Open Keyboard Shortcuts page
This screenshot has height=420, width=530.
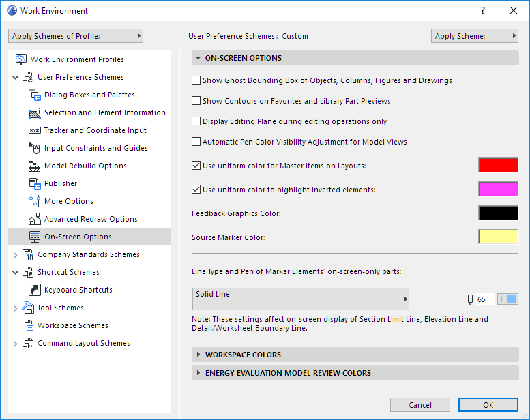(78, 290)
